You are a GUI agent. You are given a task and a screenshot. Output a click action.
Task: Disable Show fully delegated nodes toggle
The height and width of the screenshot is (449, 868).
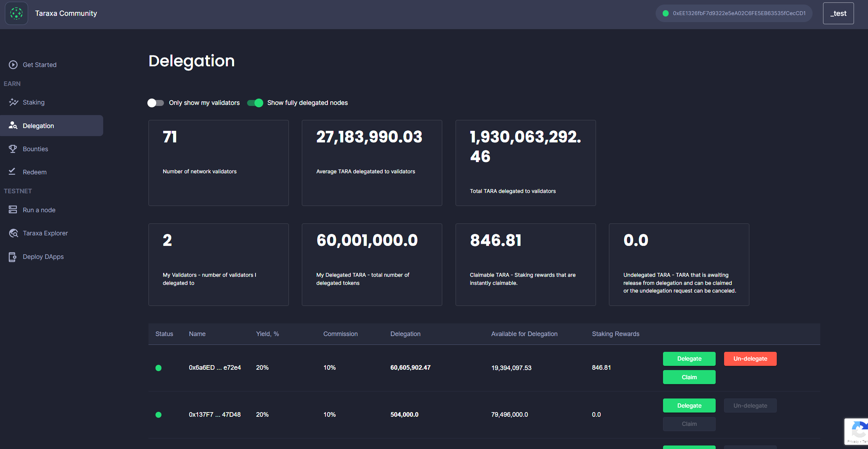[x=255, y=103]
